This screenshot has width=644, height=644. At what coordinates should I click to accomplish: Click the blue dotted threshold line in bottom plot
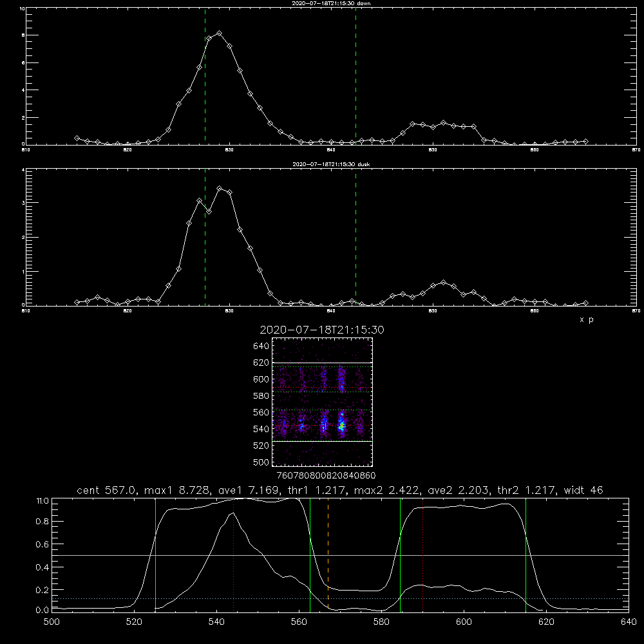tap(340, 598)
